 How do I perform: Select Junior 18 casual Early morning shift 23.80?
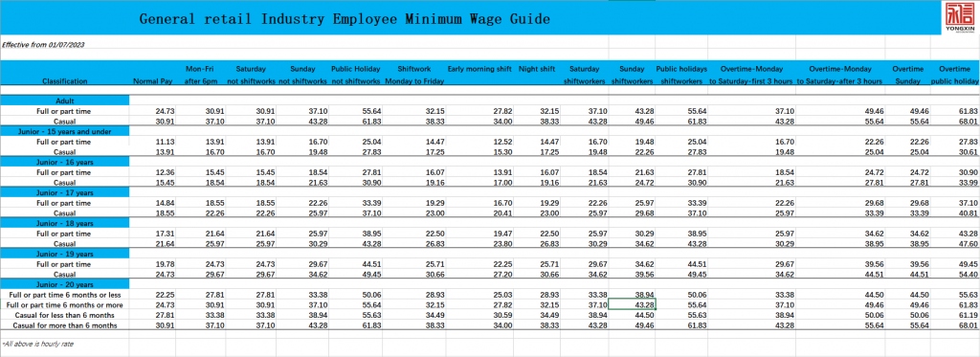tap(503, 243)
